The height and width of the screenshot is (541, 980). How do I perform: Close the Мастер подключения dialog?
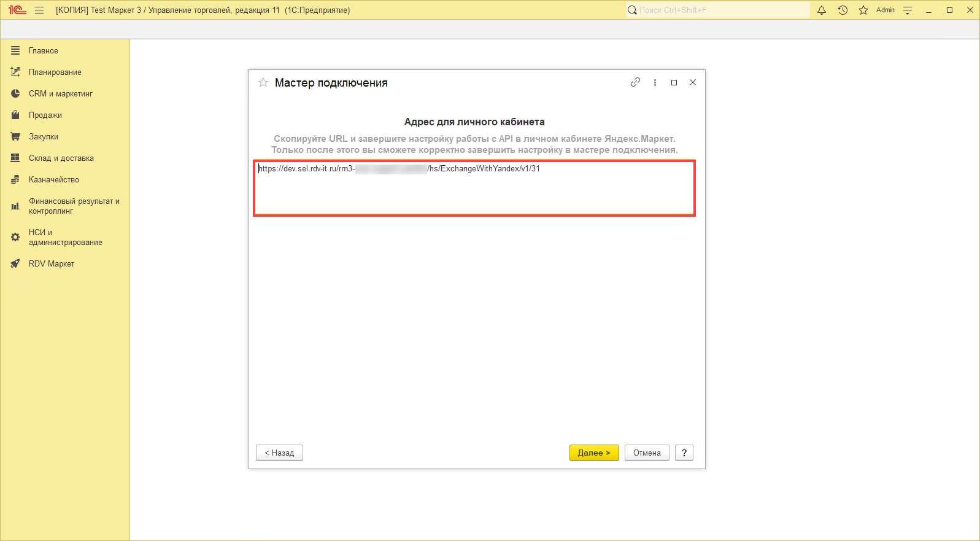tap(693, 82)
